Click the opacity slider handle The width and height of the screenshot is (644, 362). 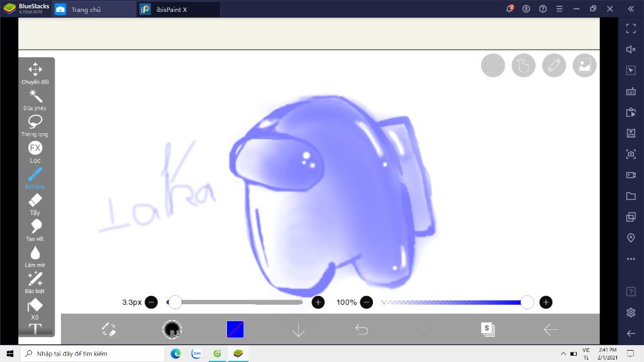[x=527, y=302]
